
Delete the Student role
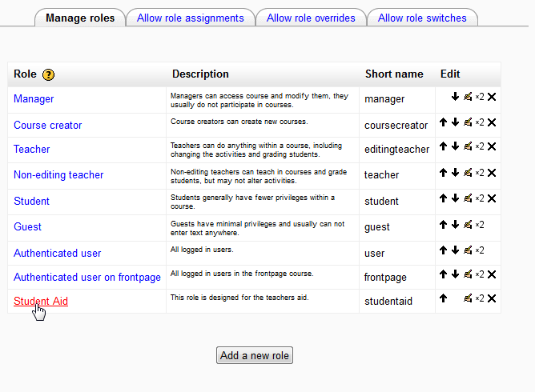[x=492, y=198]
